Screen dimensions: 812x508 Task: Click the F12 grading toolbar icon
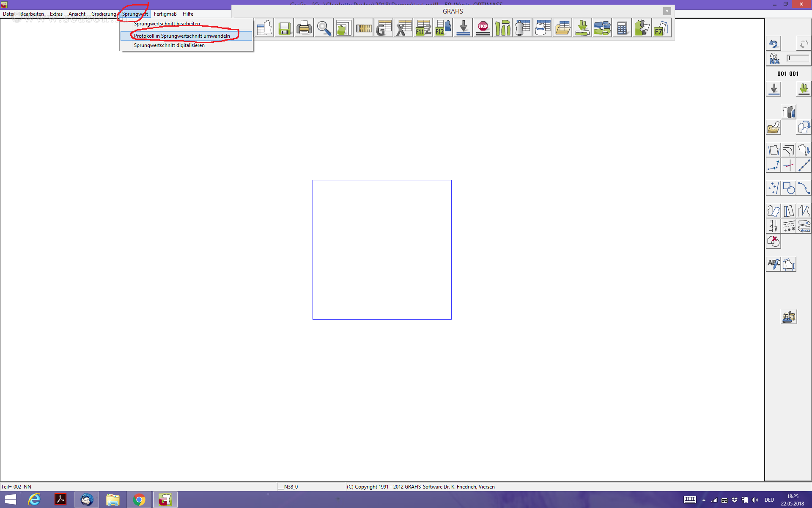tap(443, 28)
